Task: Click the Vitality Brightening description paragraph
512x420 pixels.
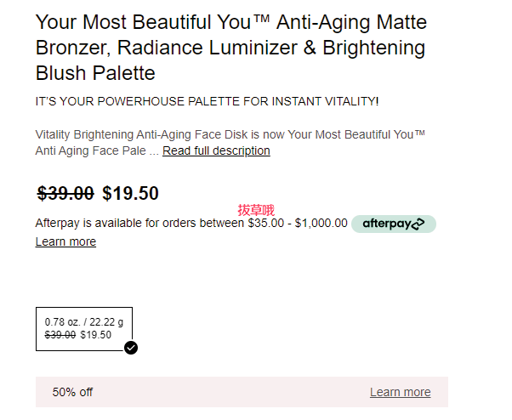Action: pyautogui.click(x=230, y=143)
